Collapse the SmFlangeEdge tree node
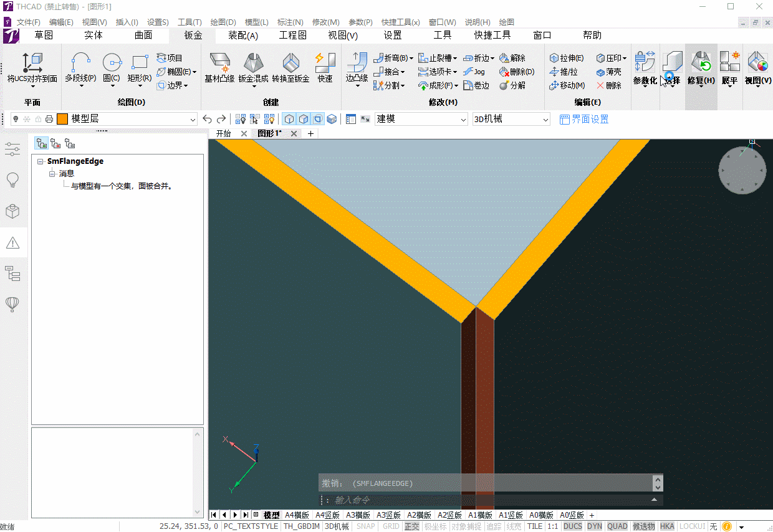This screenshot has width=773, height=532. coord(41,161)
